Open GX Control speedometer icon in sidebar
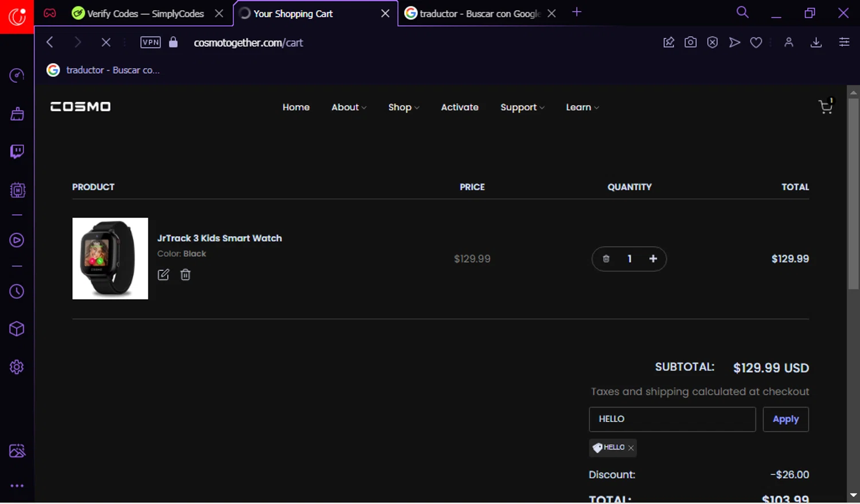860x504 pixels. tap(17, 76)
